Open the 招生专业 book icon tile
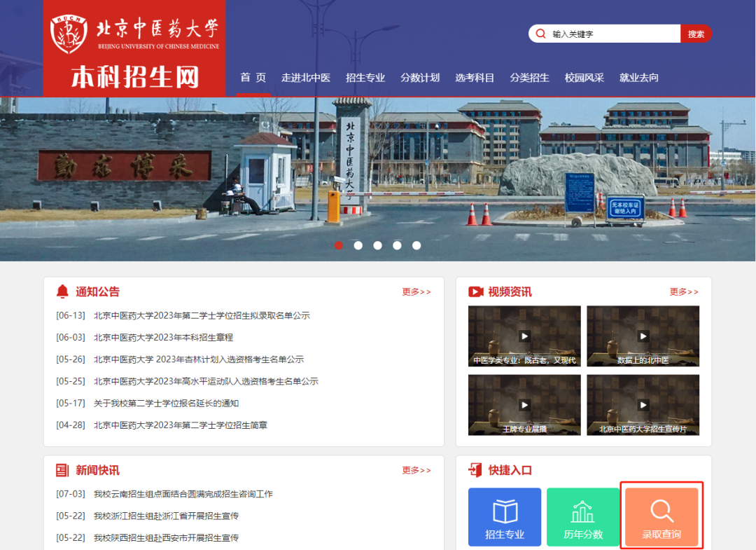The image size is (756, 550). pyautogui.click(x=504, y=516)
